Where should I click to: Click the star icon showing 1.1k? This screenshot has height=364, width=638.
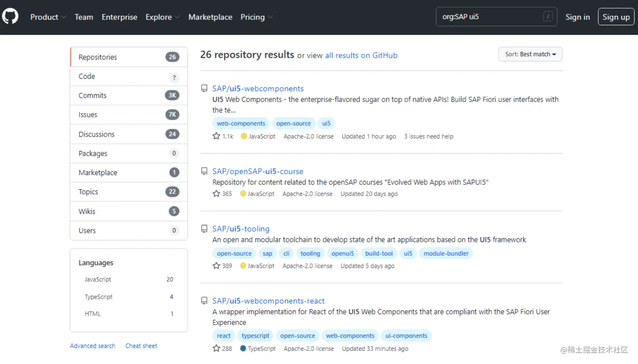click(x=216, y=136)
